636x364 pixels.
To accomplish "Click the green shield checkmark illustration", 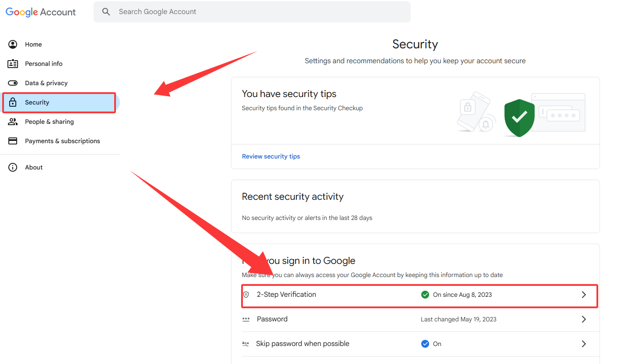I will 520,118.
